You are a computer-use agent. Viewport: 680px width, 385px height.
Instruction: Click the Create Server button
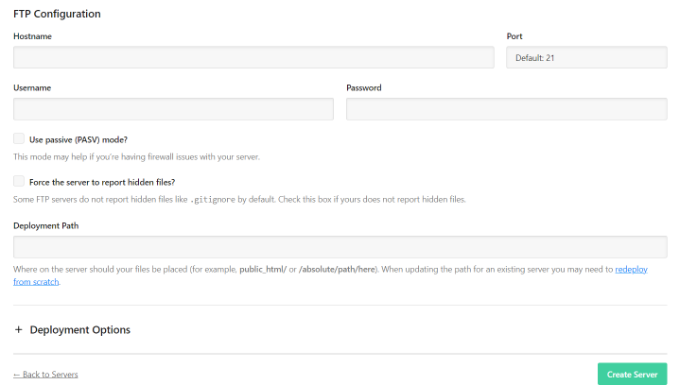[x=632, y=374]
